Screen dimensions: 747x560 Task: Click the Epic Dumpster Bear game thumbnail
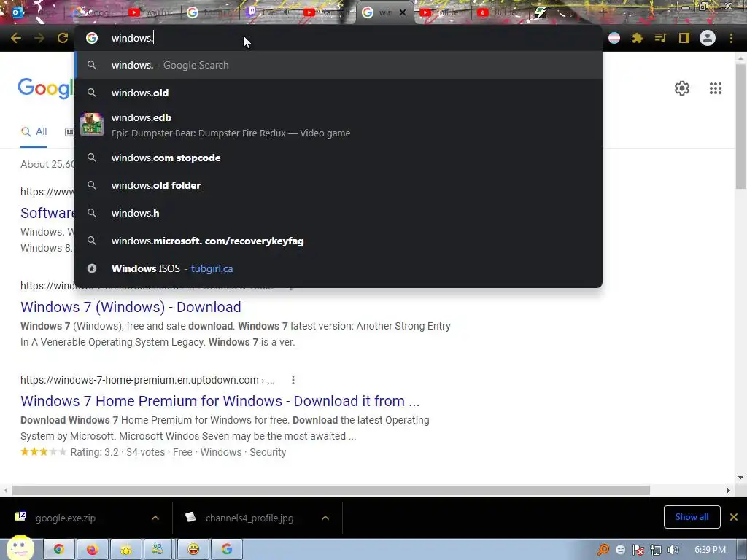pos(91,125)
